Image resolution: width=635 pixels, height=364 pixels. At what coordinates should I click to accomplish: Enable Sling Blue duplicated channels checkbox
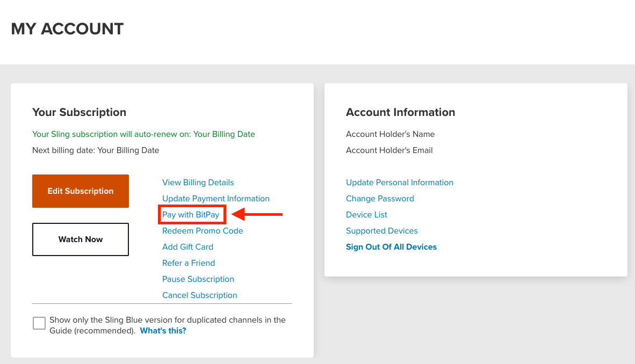(x=39, y=323)
